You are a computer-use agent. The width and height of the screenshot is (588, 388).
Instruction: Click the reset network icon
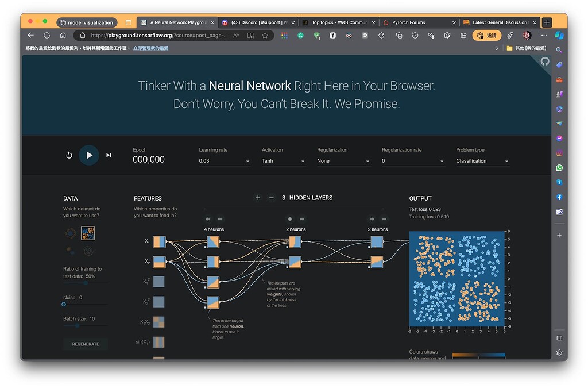[69, 155]
